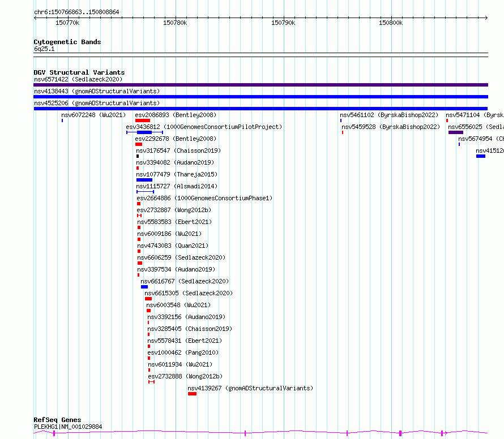The image size is (504, 439).
Task: Select the nsv4139267 red bar
Action: click(x=192, y=394)
